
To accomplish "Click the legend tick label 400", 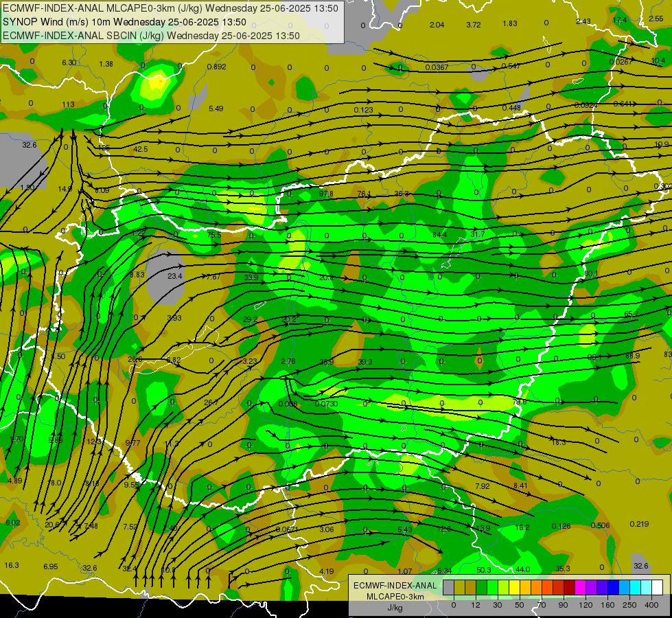I will (651, 605).
